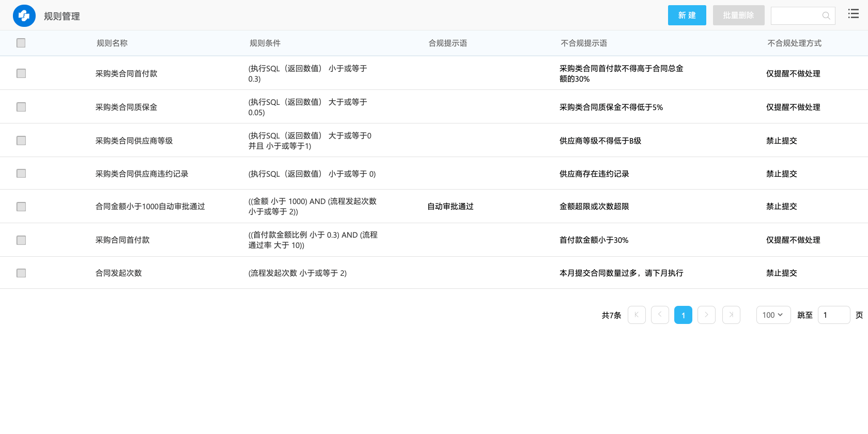Click the 合规提示语 column header

click(x=448, y=43)
